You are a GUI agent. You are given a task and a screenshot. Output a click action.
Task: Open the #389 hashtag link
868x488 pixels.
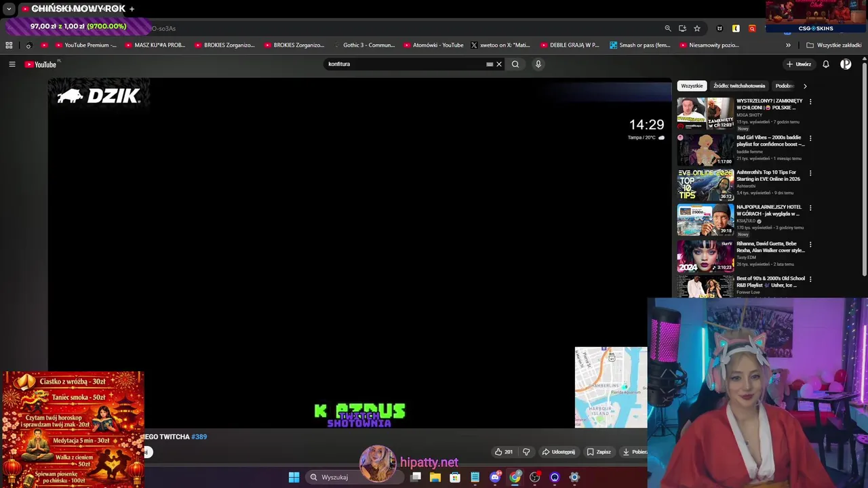199,437
